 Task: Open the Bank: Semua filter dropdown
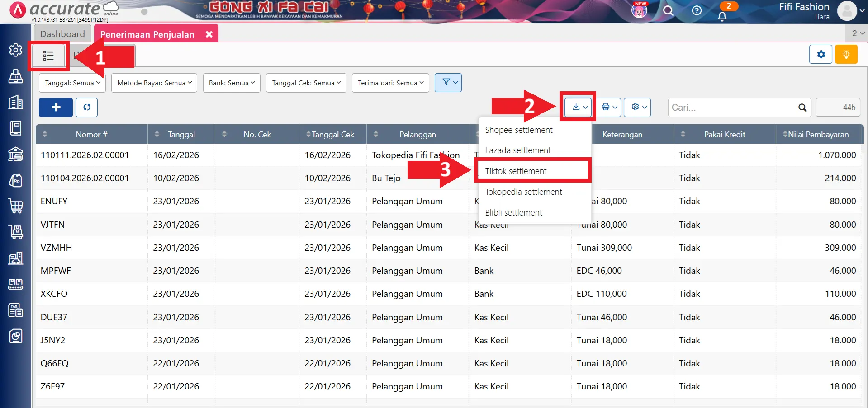232,83
